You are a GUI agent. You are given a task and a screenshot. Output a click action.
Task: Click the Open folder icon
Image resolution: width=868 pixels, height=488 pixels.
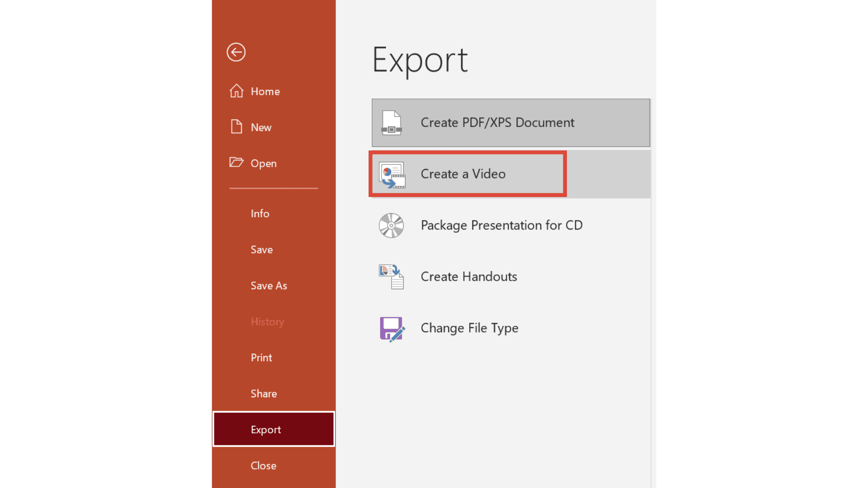tap(236, 162)
